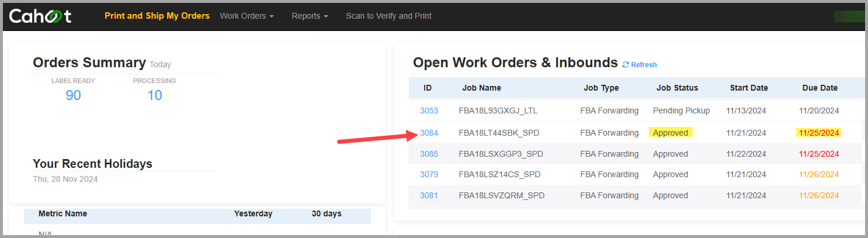Click start date 11/13/2024
Viewport: 868px width, 238px height.
pyautogui.click(x=746, y=111)
